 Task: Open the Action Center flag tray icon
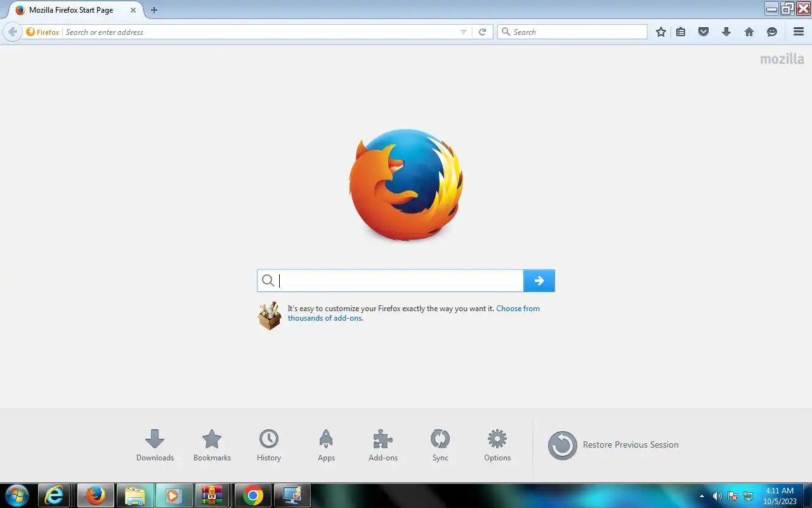[x=733, y=497]
